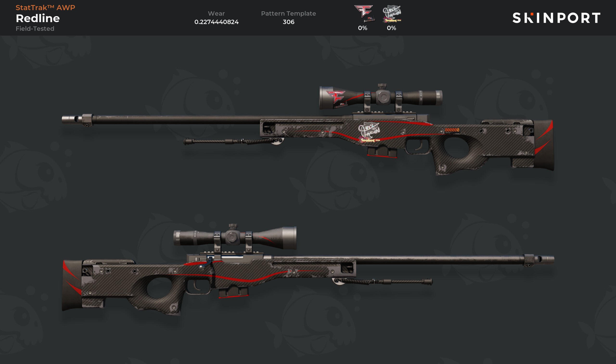This screenshot has height=364, width=616.
Task: Click the FaZe Clan sticker icon in header
Action: (x=364, y=13)
